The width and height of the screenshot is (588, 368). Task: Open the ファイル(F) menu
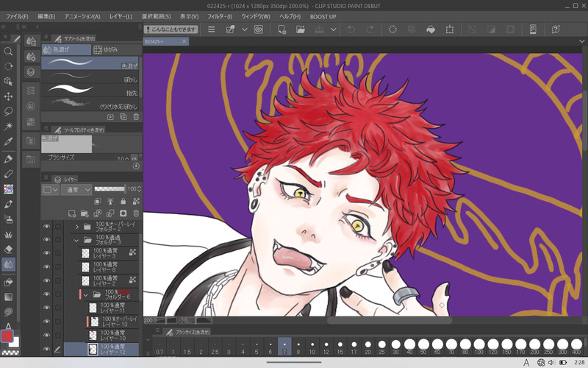click(17, 16)
